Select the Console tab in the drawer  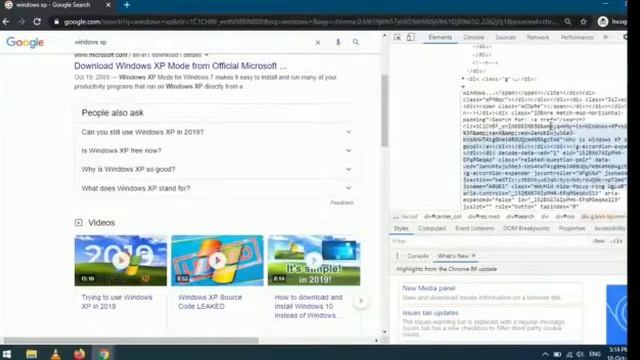coord(418,256)
